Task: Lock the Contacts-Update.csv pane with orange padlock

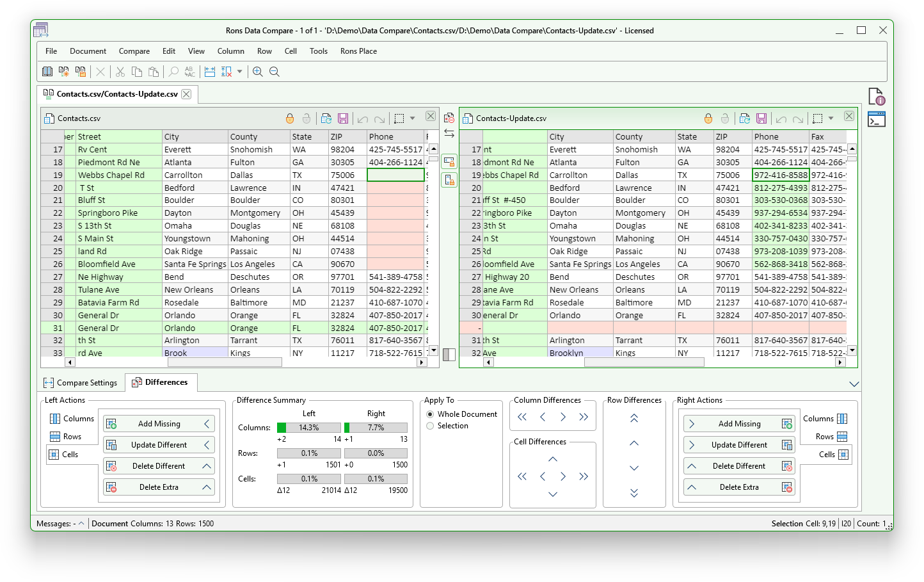Action: point(708,118)
